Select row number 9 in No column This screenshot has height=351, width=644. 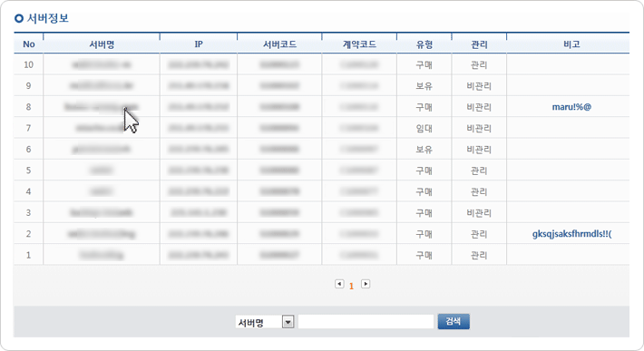click(x=28, y=86)
